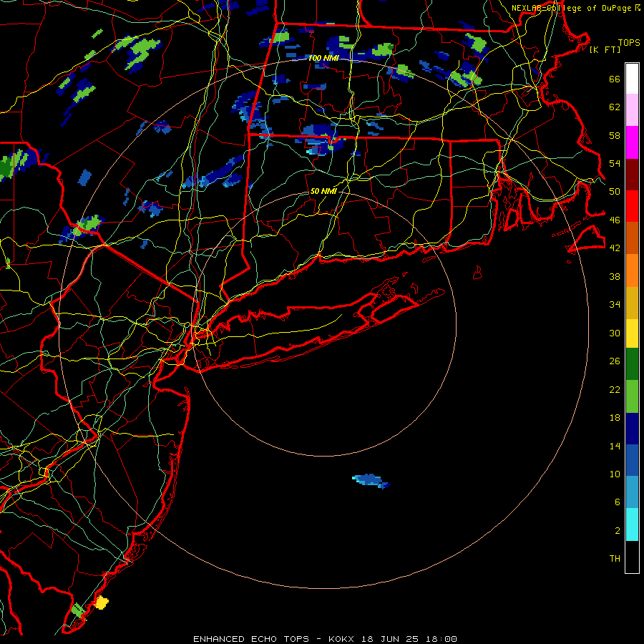Select the cyan swatch near legend bottom
Screen dimensions: 644x644
coord(632,525)
